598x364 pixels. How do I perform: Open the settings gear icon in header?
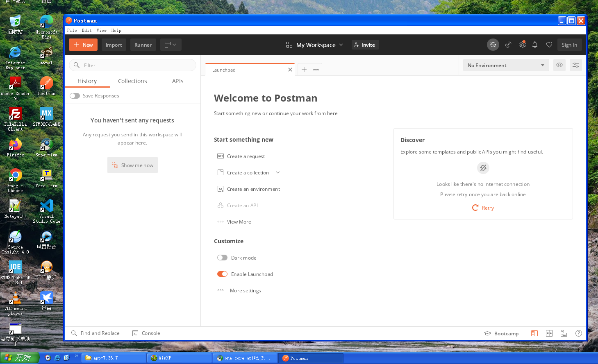(522, 45)
